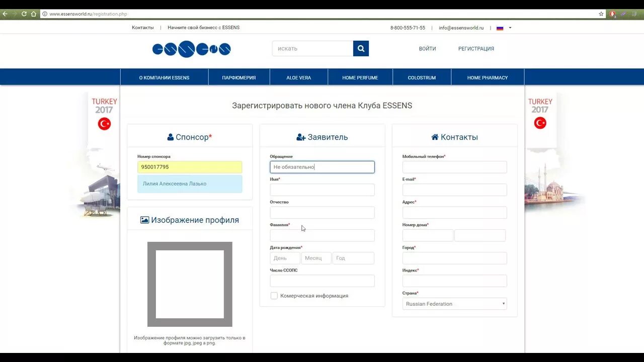Click the РЕГИСТРАЦИЯ link
Screen dimensions: 644x362
coord(476,49)
